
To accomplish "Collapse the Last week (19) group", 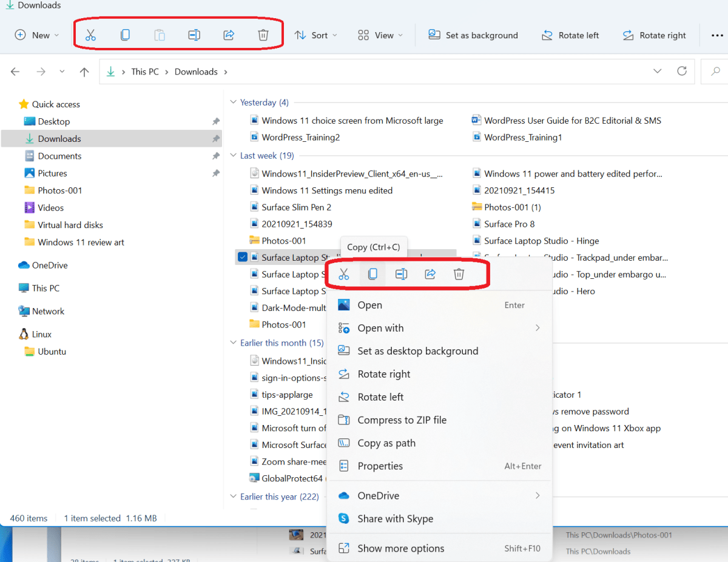I will pyautogui.click(x=233, y=156).
